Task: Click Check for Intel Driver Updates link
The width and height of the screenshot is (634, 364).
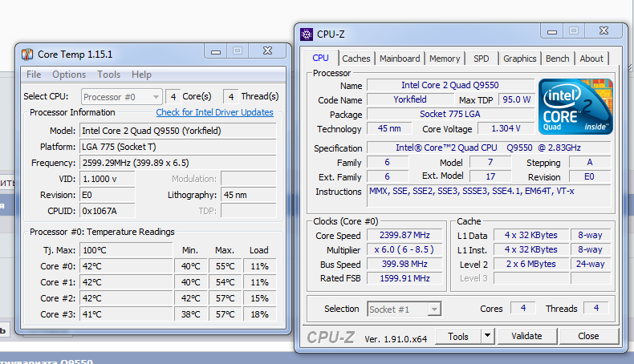Action: (215, 113)
